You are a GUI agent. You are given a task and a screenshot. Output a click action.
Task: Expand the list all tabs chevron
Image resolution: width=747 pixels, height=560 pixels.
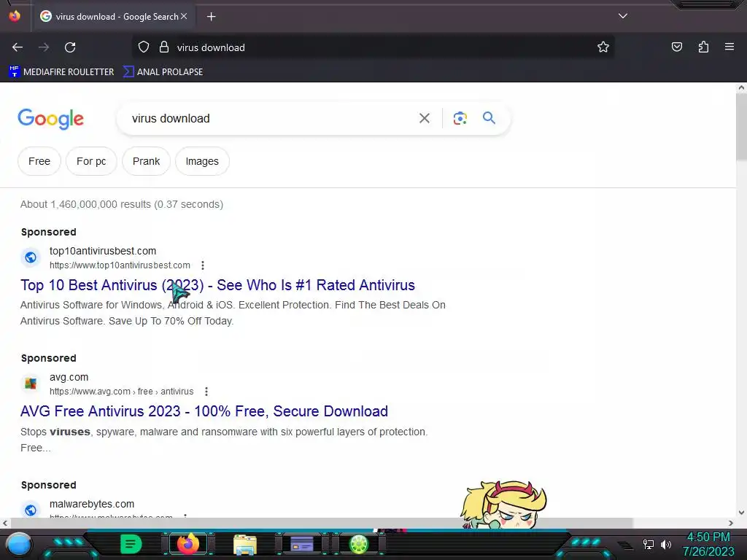(623, 16)
